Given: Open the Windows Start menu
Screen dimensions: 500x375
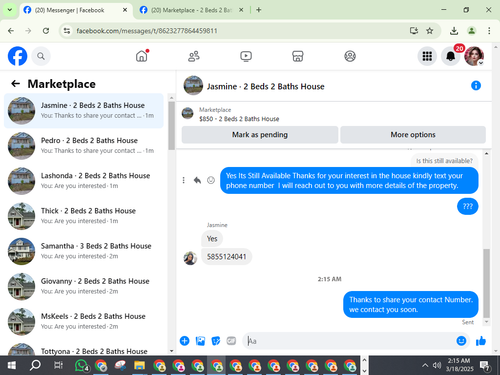Looking at the screenshot, I should point(12,365).
